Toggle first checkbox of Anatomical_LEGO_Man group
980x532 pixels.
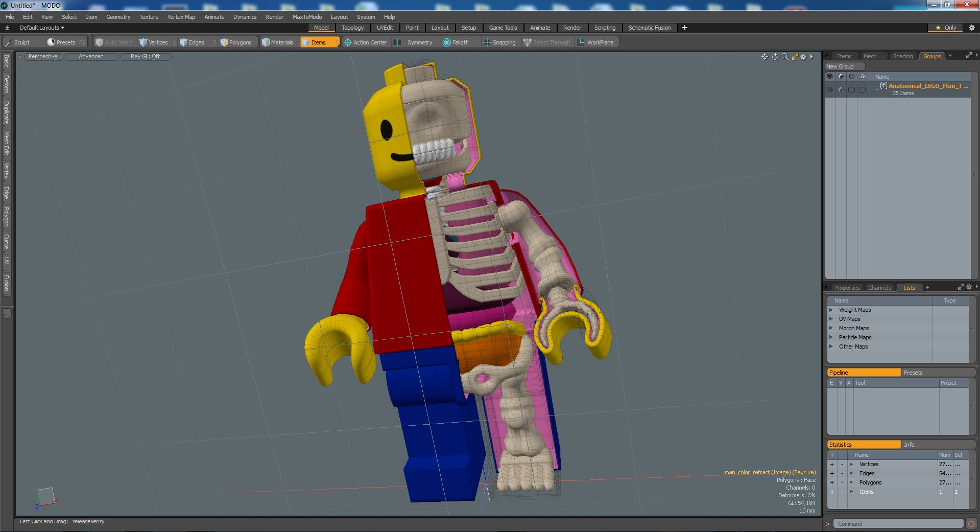(x=851, y=89)
